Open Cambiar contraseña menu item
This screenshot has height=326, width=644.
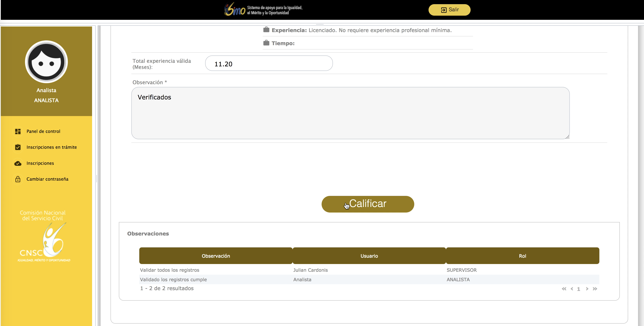click(x=47, y=179)
